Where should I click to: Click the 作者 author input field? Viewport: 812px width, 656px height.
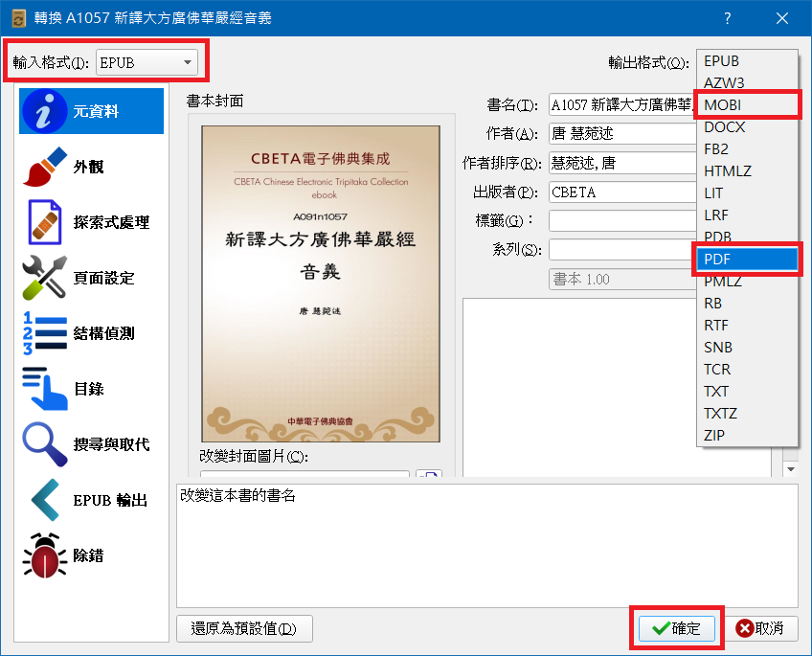coord(622,134)
